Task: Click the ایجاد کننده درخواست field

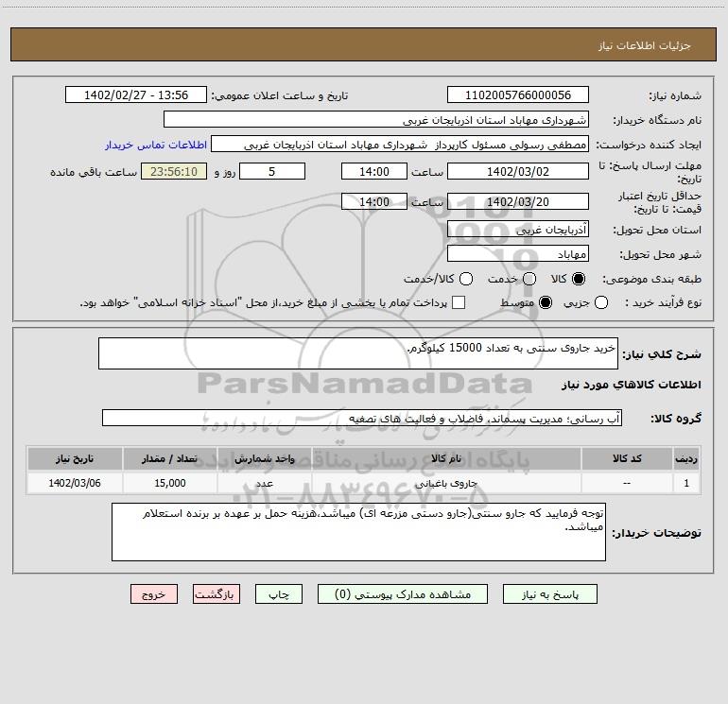Action: coord(400,145)
